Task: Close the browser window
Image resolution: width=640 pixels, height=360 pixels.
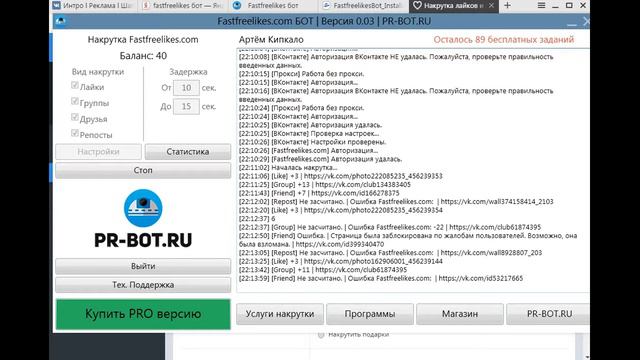Action: coord(583,6)
